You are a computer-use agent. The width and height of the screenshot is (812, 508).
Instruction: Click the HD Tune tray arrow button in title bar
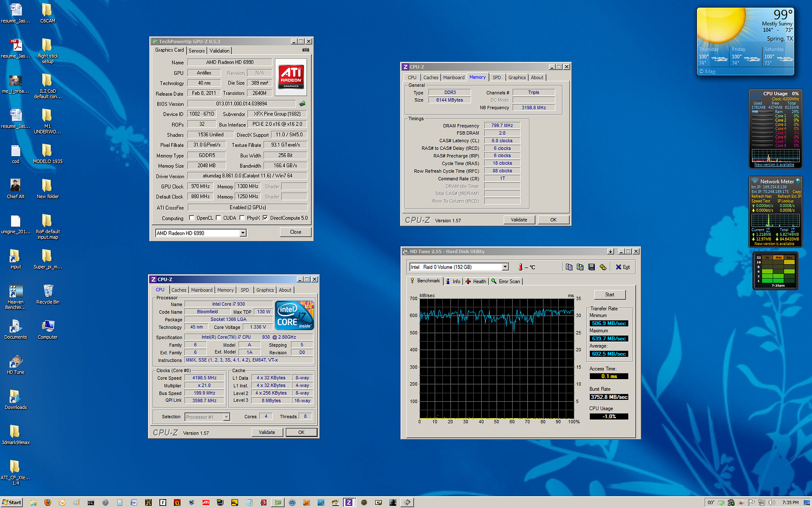(610, 252)
